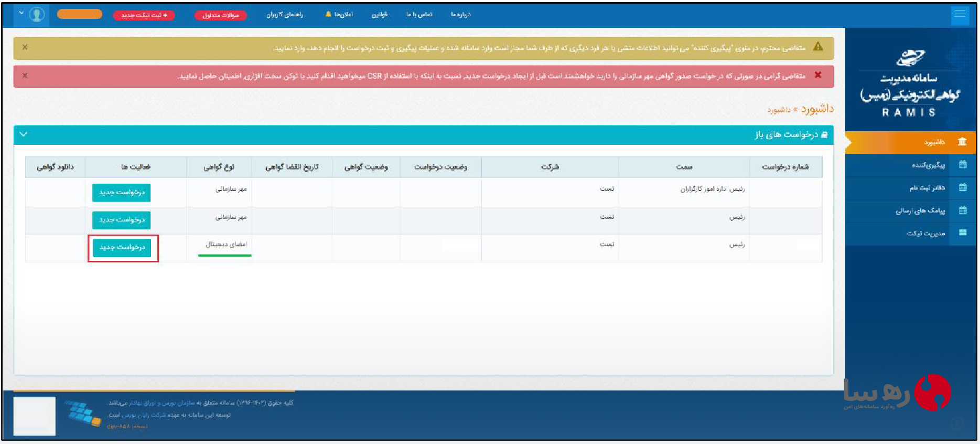
Task: Dismiss the red CSR notice alert
Action: (x=25, y=76)
